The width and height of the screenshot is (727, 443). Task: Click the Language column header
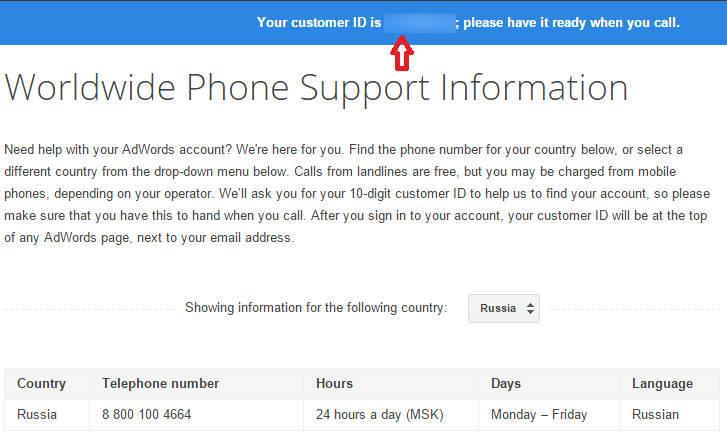click(x=662, y=383)
